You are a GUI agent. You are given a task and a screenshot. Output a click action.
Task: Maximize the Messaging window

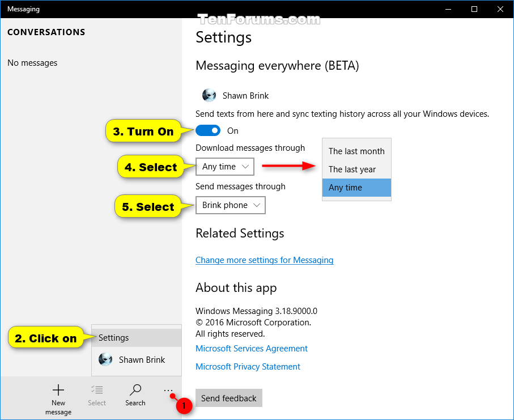tap(474, 9)
